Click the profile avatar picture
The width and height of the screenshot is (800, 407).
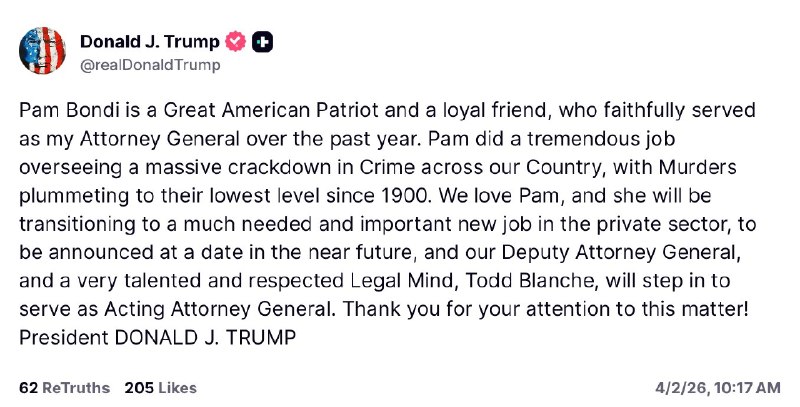[42, 52]
